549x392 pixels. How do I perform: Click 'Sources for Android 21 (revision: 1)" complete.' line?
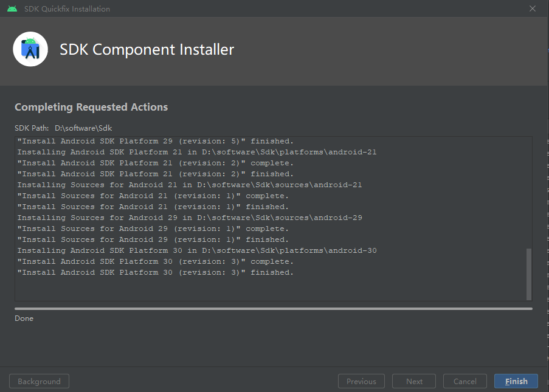coord(153,196)
